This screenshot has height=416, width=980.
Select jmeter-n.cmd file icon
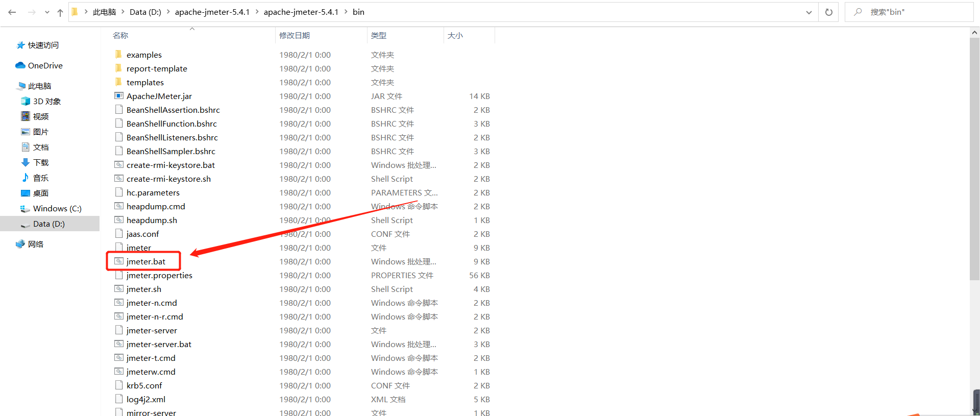click(x=118, y=302)
